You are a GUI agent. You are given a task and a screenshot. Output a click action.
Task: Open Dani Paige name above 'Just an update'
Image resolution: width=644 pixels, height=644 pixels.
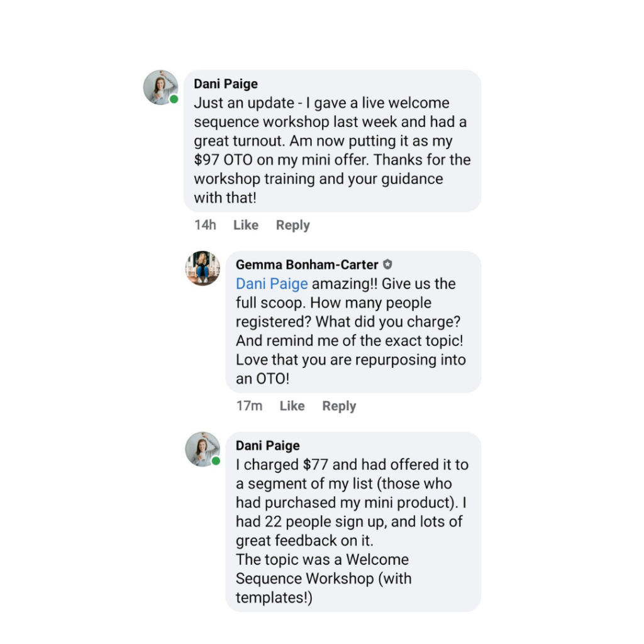pos(226,84)
